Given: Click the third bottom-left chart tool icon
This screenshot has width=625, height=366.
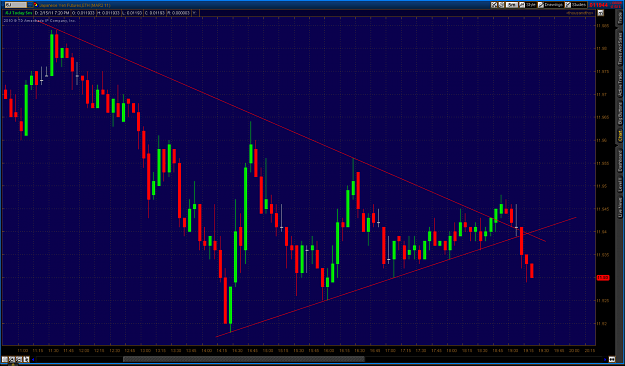Looking at the screenshot, I should click(19, 359).
